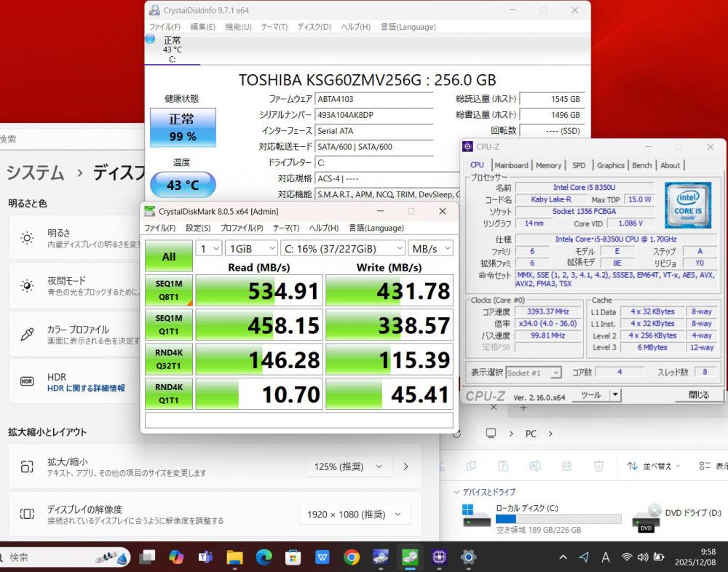Open the test count dropdown
728x572 pixels.
pyautogui.click(x=208, y=249)
